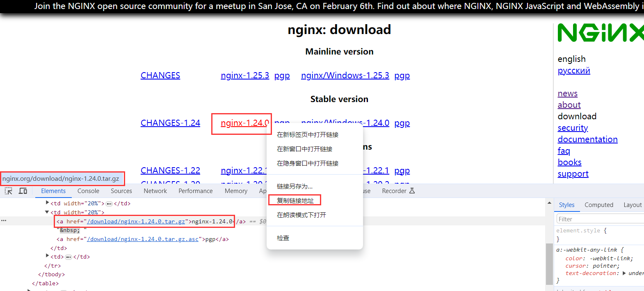
Task: Open the CHANGES-1.22 link
Action: pyautogui.click(x=170, y=171)
